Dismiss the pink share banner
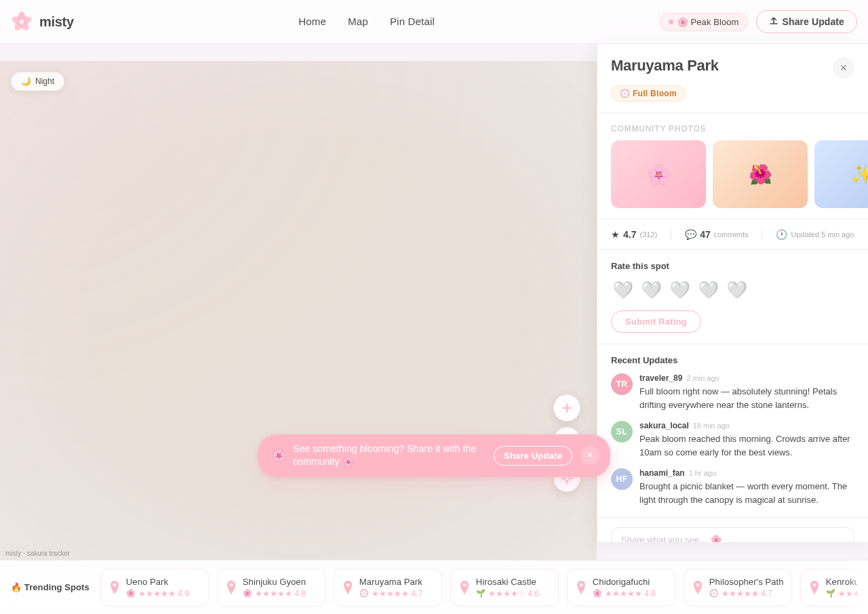868x614 pixels. pos(590,455)
